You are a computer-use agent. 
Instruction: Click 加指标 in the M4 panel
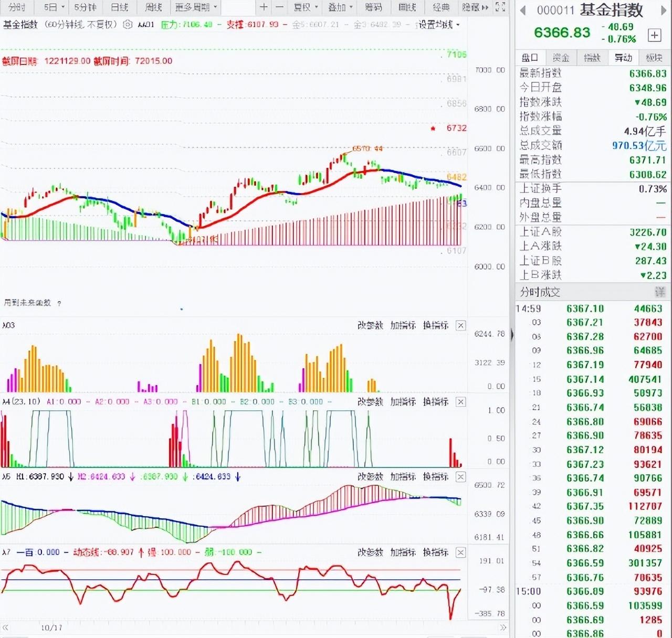(x=403, y=402)
